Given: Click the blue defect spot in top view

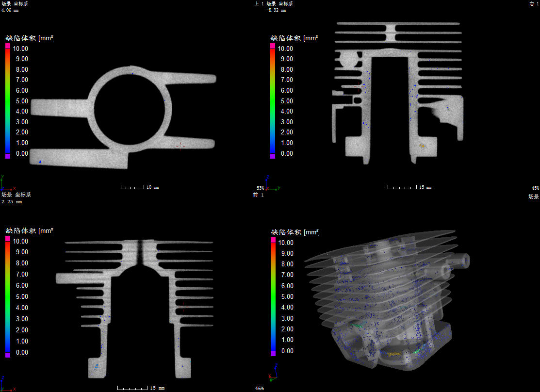Looking at the screenshot, I should [40, 161].
